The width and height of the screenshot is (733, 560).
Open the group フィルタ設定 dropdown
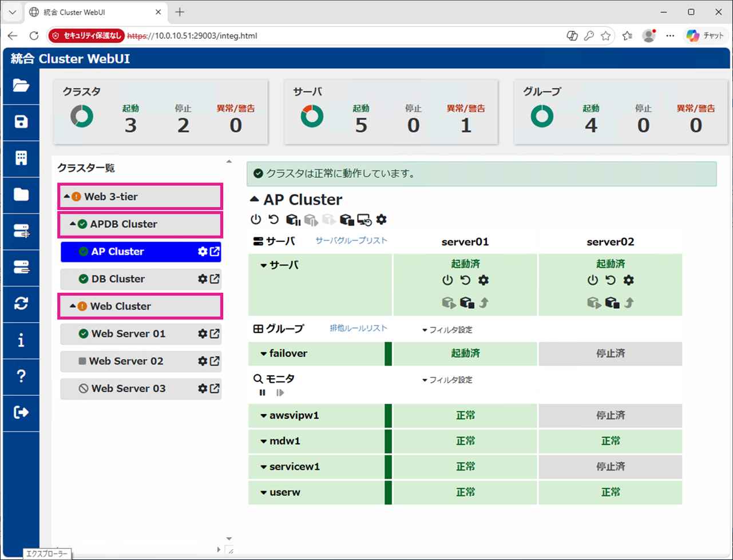(447, 330)
